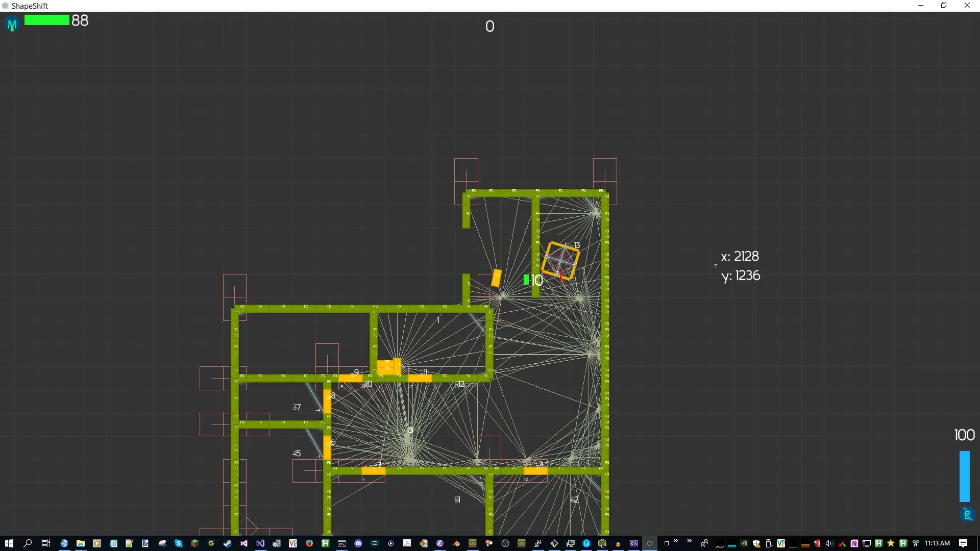Click the E ability icon bottom-right
The height and width of the screenshot is (551, 980).
pos(967,514)
